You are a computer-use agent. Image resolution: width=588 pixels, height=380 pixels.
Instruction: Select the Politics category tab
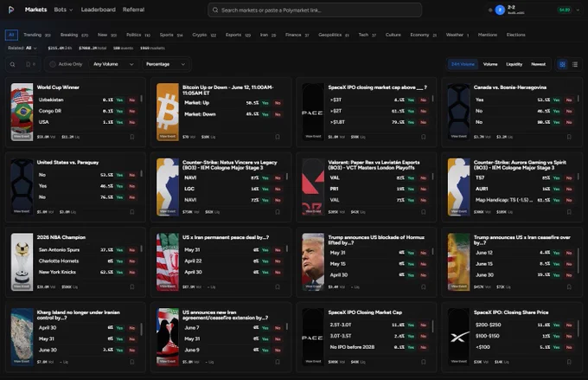coord(138,35)
